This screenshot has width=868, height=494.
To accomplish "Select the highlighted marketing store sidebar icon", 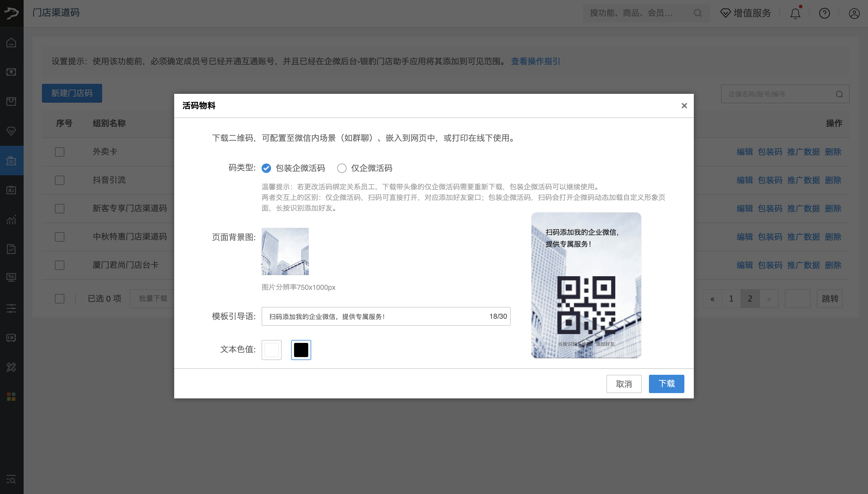I will [11, 161].
